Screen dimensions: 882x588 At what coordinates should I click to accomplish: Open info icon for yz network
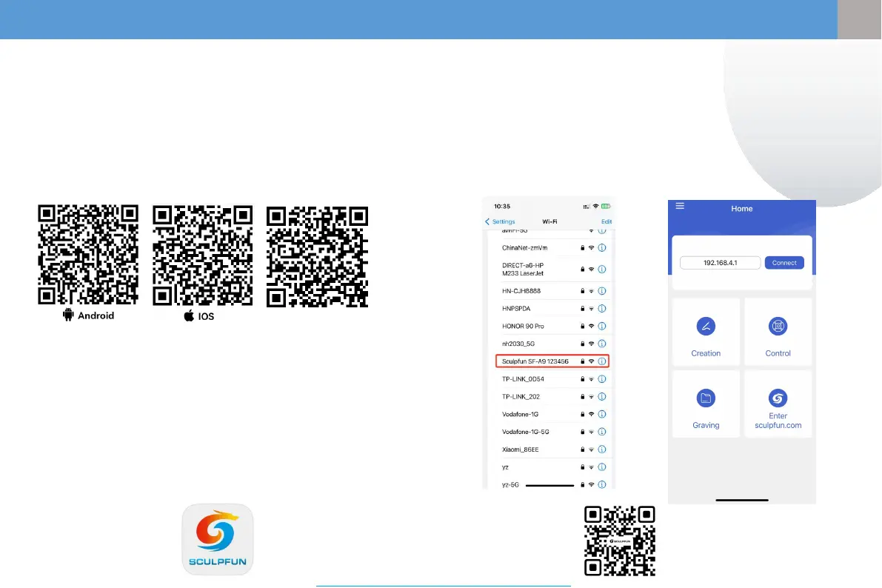[602, 467]
